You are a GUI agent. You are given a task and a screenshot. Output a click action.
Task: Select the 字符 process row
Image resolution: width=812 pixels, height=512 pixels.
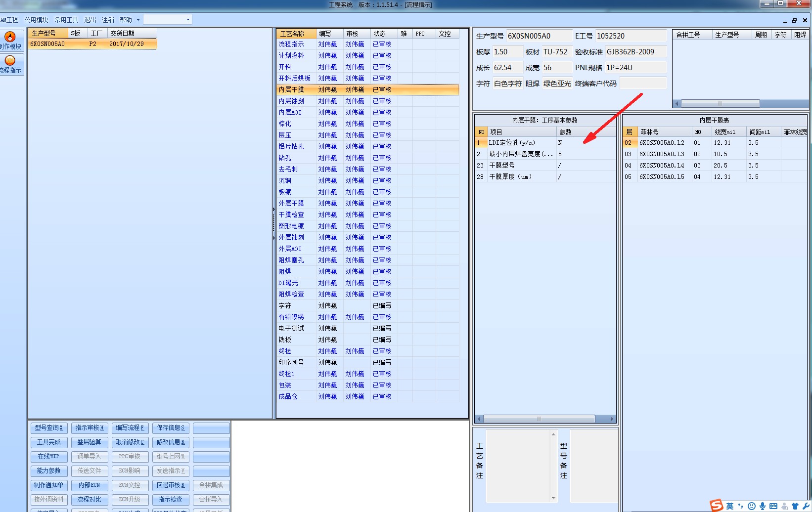pos(367,306)
